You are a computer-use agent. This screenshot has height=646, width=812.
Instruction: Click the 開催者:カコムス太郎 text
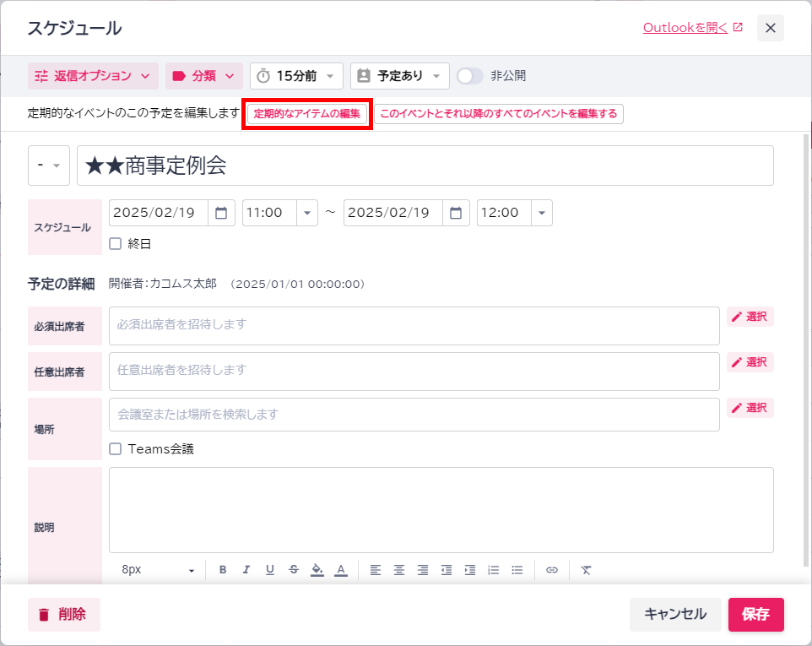pos(163,284)
